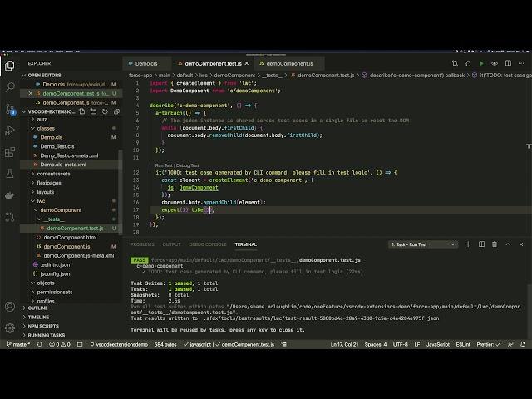
Task: Open the Search view in activity bar
Action: [x=10, y=87]
